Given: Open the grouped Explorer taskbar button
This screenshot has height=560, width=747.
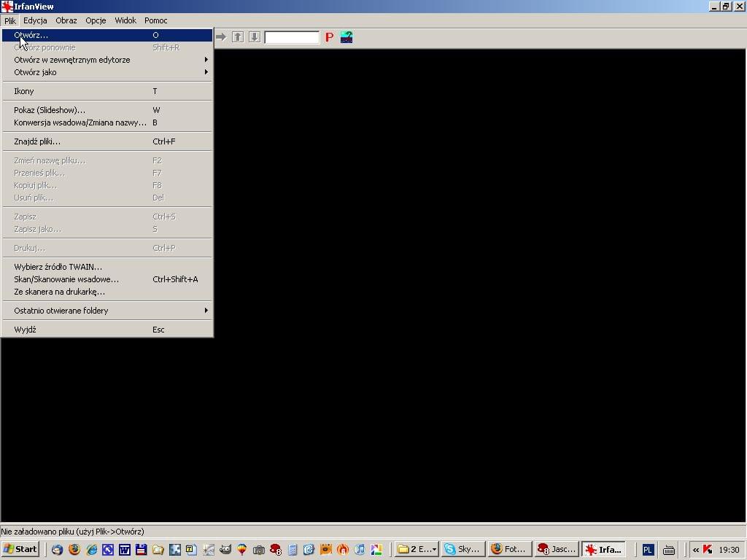Looking at the screenshot, I should click(417, 550).
